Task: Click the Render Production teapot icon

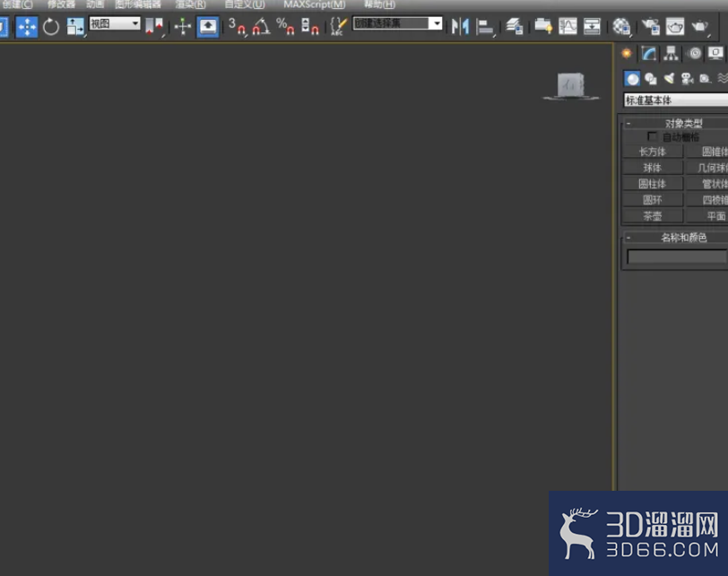Action: click(x=699, y=27)
